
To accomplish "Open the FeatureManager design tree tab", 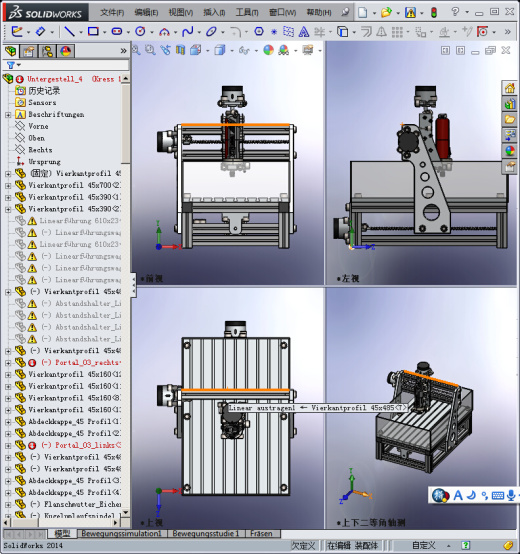I will [x=11, y=51].
